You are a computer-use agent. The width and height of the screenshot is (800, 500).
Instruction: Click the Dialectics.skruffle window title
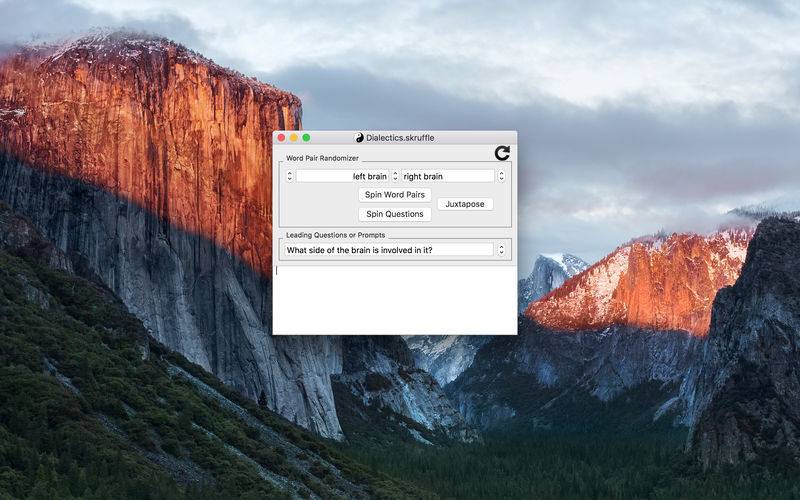point(400,138)
